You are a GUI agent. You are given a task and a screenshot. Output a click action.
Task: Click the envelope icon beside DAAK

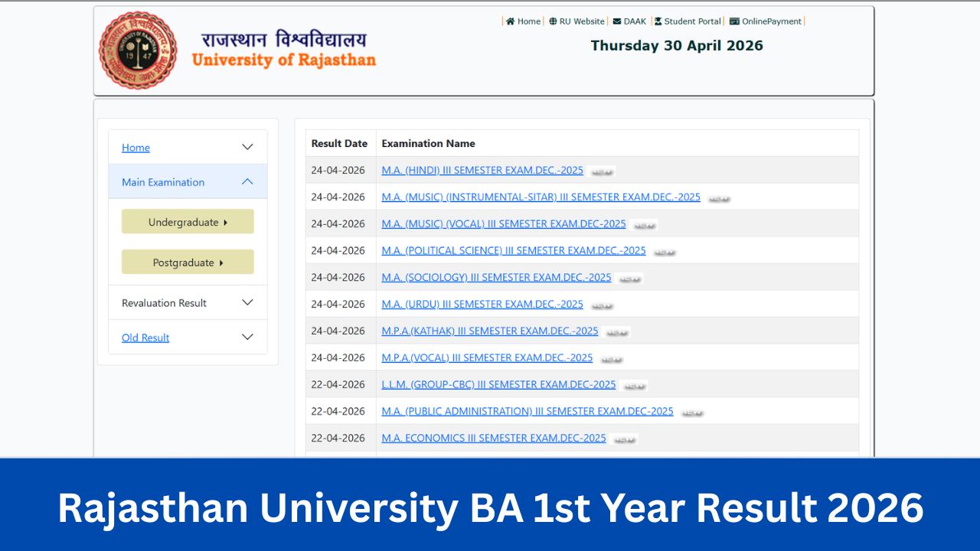pyautogui.click(x=616, y=21)
